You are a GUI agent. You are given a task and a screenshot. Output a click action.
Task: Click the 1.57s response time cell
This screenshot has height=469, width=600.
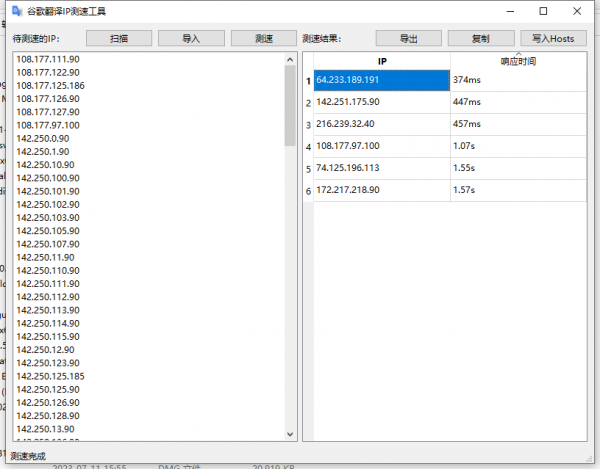pyautogui.click(x=518, y=190)
